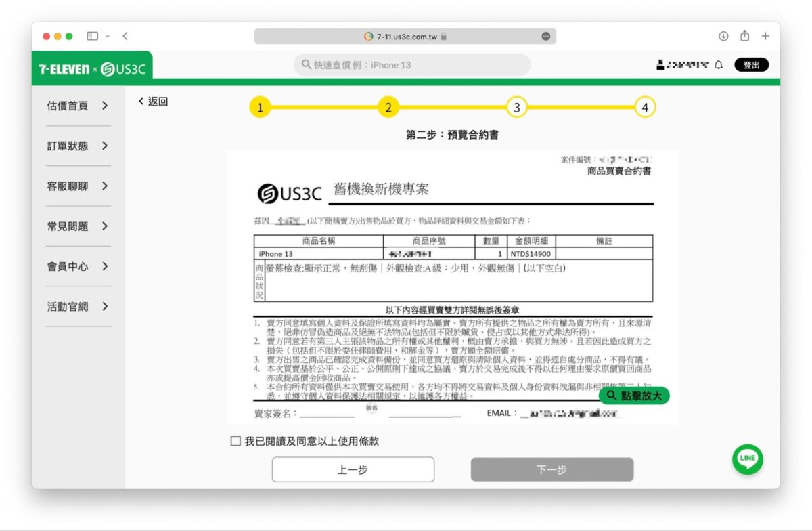Open 會員中心 in the sidebar

[78, 266]
